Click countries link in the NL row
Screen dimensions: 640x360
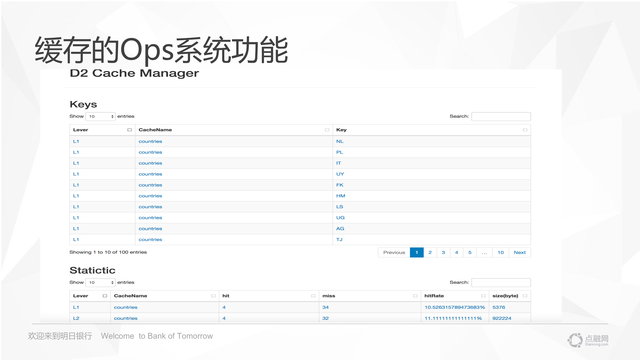click(x=150, y=141)
